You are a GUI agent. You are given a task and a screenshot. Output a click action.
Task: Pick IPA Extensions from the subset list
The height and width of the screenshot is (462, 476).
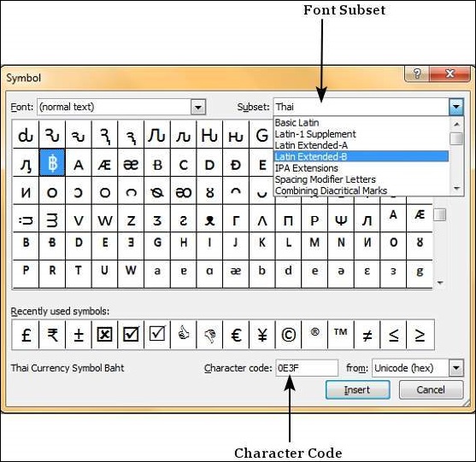pyautogui.click(x=361, y=167)
